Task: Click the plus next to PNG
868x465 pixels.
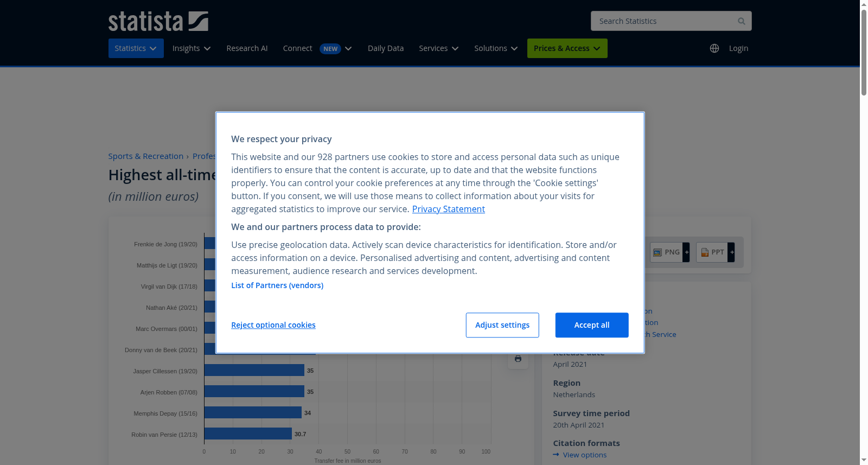Action: click(686, 252)
